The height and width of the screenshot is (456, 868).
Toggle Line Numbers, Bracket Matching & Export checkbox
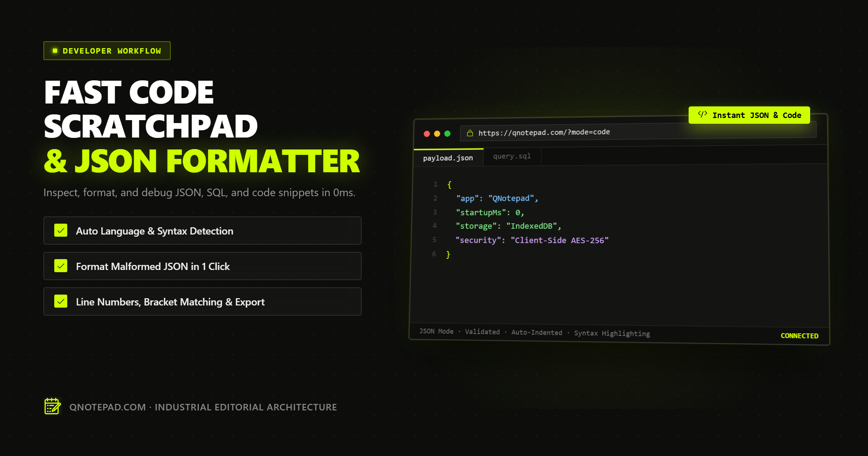(x=61, y=301)
